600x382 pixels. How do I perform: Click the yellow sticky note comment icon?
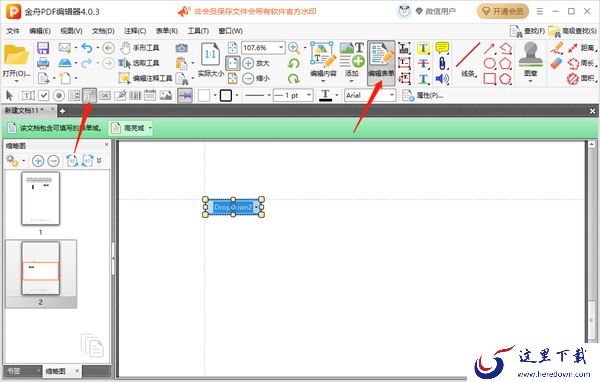point(442,48)
